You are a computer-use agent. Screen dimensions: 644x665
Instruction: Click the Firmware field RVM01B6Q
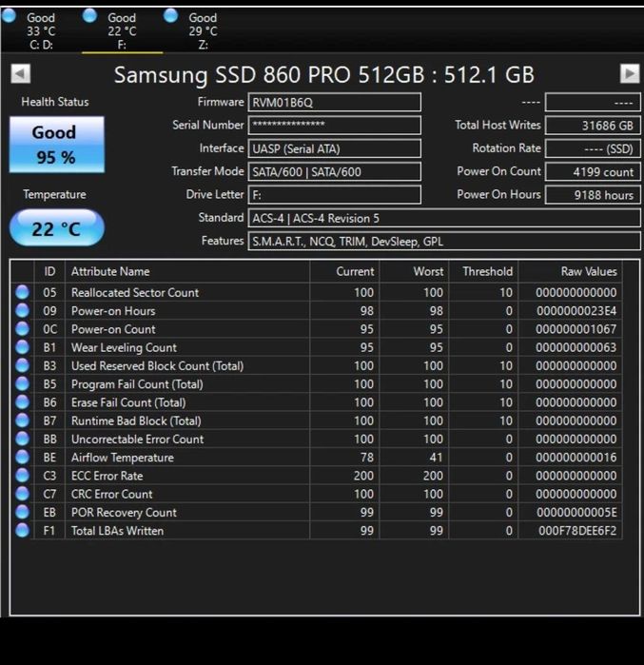[335, 102]
